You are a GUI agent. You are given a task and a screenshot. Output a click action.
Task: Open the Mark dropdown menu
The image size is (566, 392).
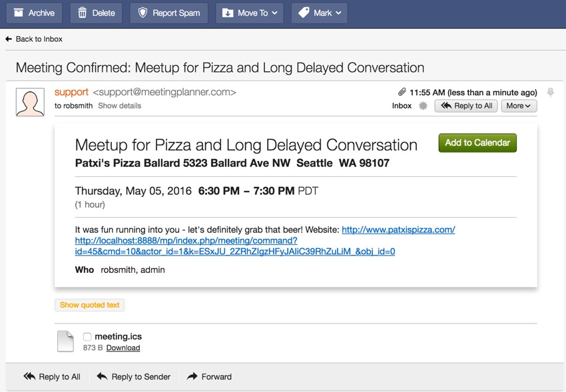[x=319, y=13]
